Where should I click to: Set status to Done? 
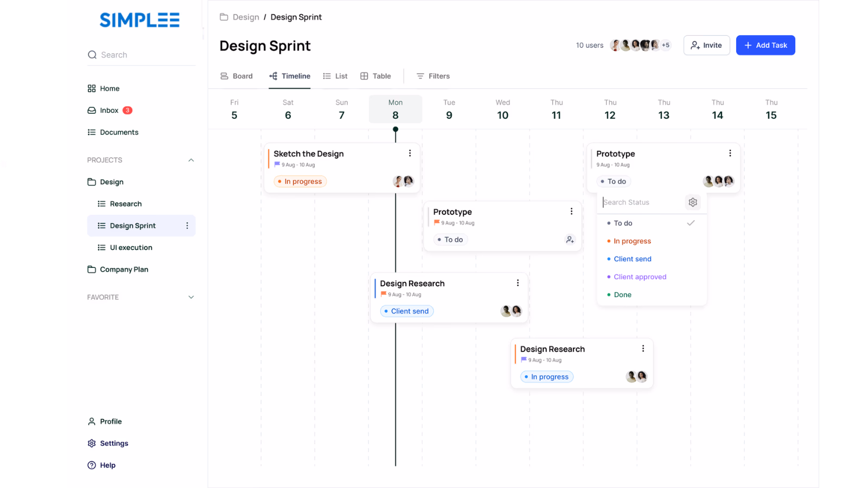tap(622, 295)
